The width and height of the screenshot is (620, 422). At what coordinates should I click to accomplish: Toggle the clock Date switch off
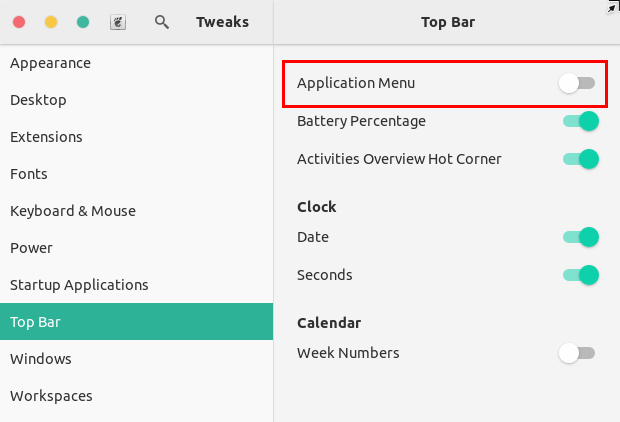(580, 238)
